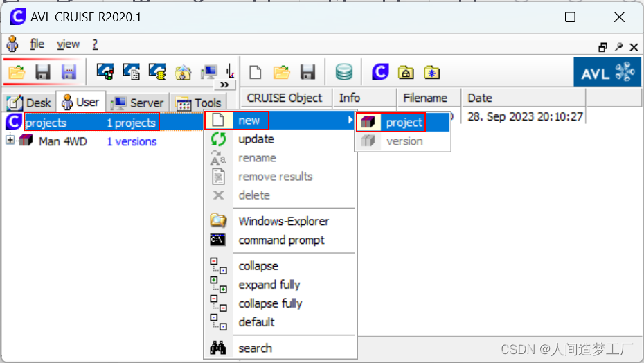The width and height of the screenshot is (644, 363).
Task: Click the user figure icon in menu bar
Action: tap(12, 44)
